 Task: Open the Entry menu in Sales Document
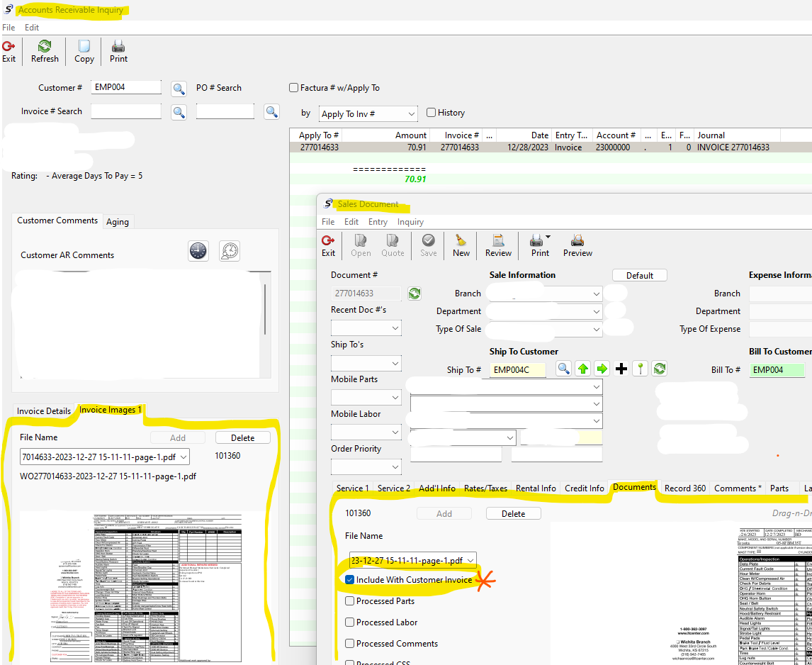[x=378, y=222]
